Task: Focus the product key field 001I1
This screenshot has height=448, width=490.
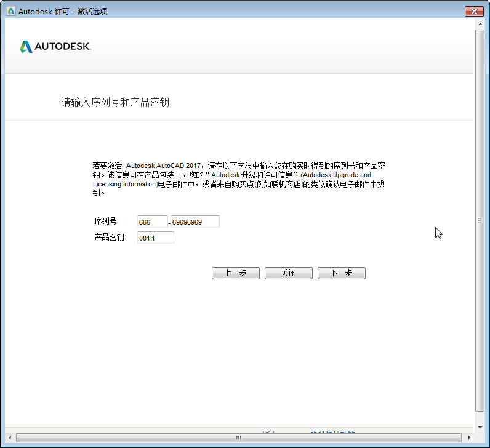Action: point(156,238)
